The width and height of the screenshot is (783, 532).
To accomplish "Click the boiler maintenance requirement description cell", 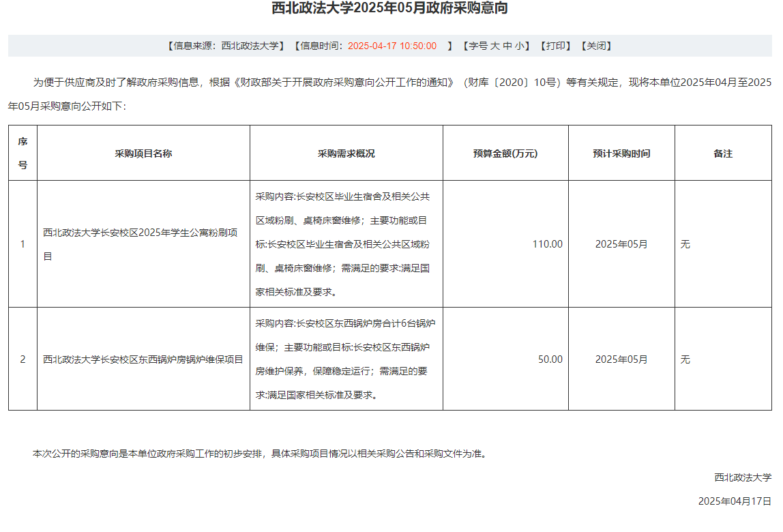I will (x=346, y=359).
